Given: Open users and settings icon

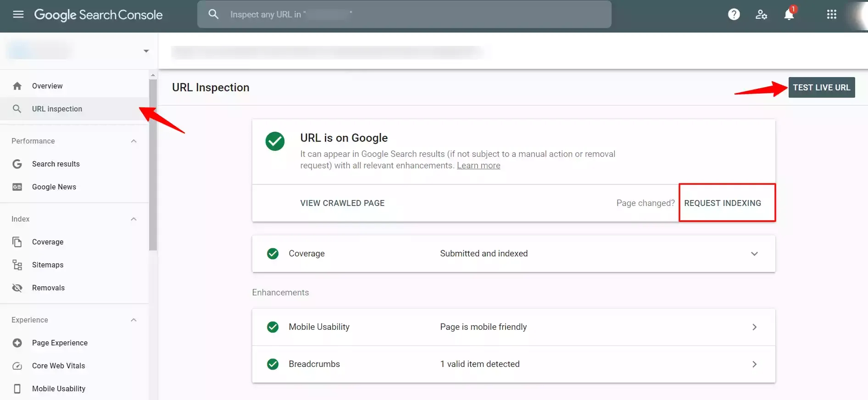Looking at the screenshot, I should pos(762,14).
